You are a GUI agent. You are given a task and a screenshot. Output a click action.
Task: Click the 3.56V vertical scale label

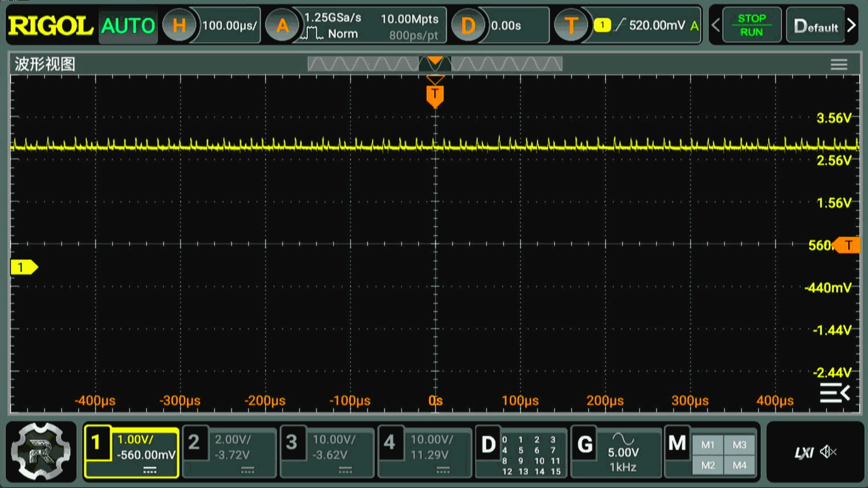(834, 118)
